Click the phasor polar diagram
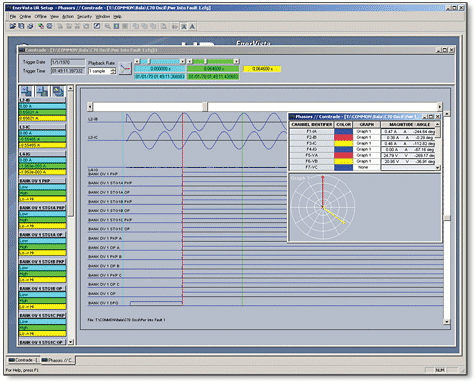Screen dimensions: 476x383 pyautogui.click(x=323, y=207)
